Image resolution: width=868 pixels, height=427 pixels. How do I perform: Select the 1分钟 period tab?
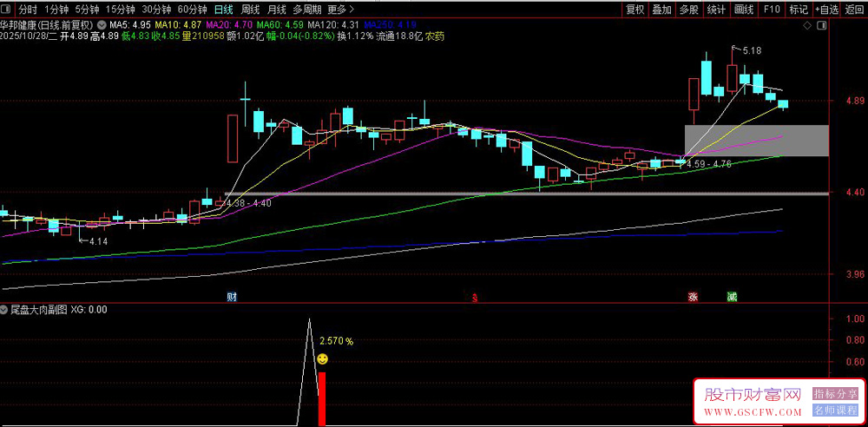pos(56,10)
